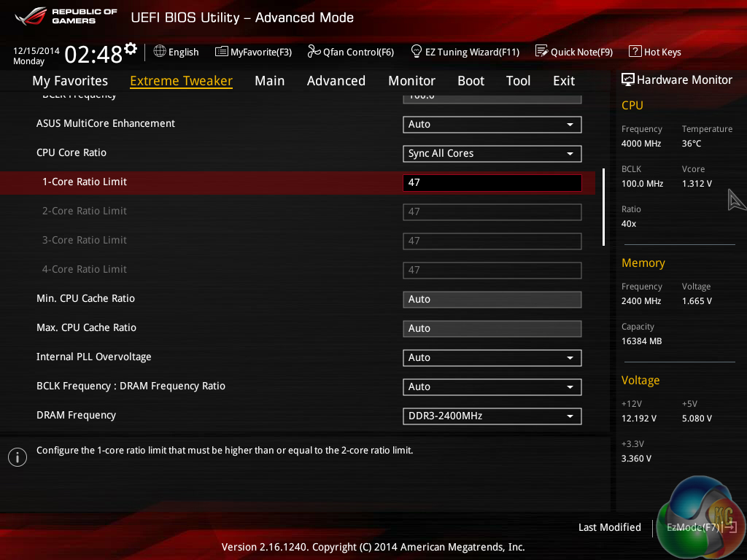Click the ASUS MultiCore Enhancement label
Screen dimensions: 747x560
(106, 123)
